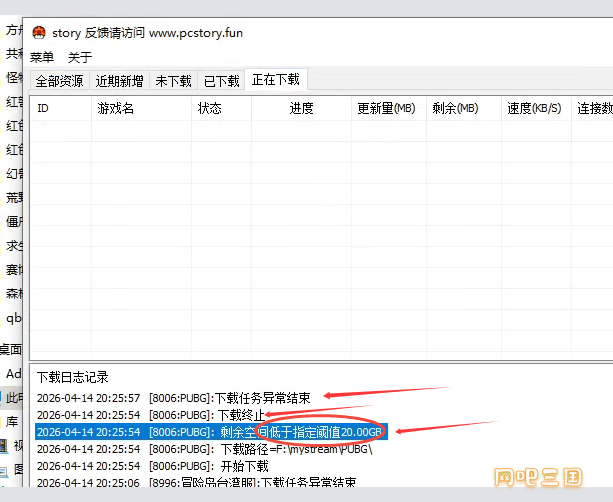Sort by the ID column header
The height and width of the screenshot is (502, 613).
[x=61, y=108]
